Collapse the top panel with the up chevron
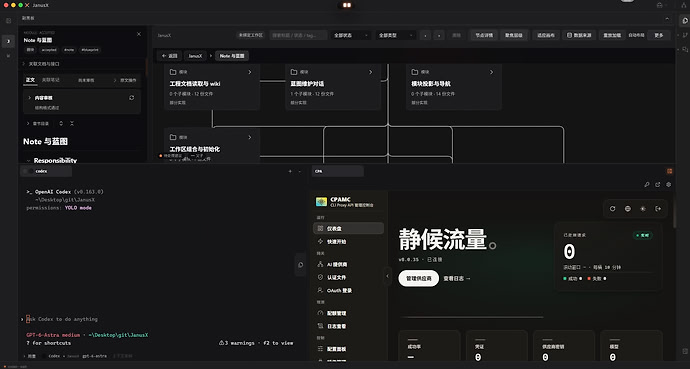 tap(667, 18)
